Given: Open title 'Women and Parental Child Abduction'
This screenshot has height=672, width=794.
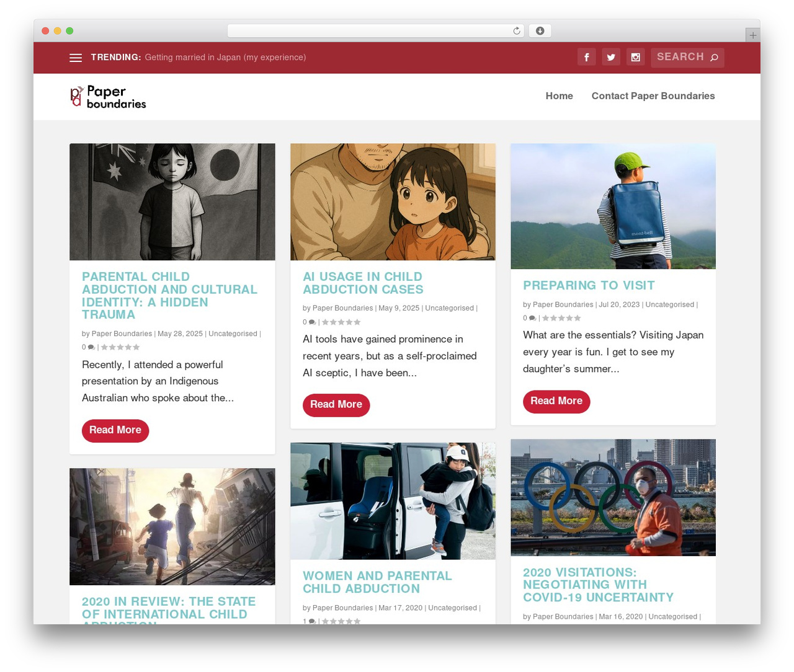Looking at the screenshot, I should (377, 583).
